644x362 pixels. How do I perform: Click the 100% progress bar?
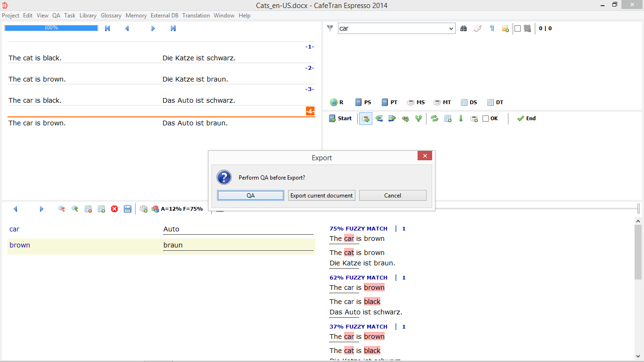51,28
